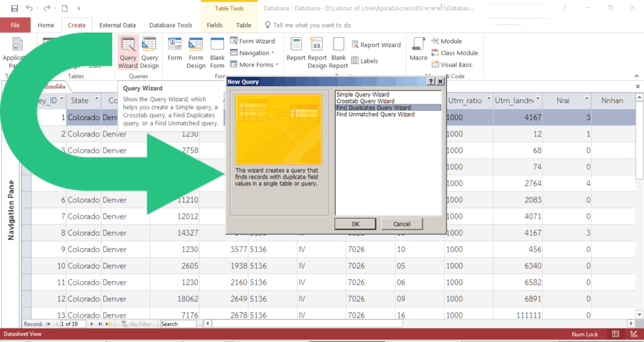Click OK in New Query dialog
Screen dimensions: 644x342
(355, 224)
